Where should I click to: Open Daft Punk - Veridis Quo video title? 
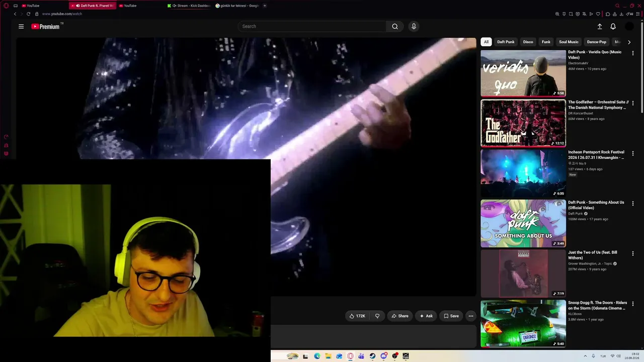(x=595, y=55)
